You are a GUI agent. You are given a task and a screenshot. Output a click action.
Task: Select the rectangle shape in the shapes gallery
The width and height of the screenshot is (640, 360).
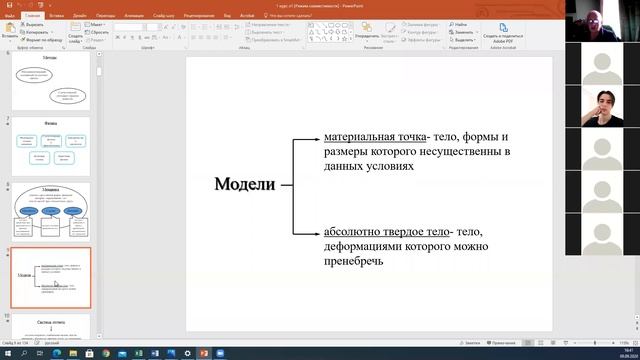[331, 25]
